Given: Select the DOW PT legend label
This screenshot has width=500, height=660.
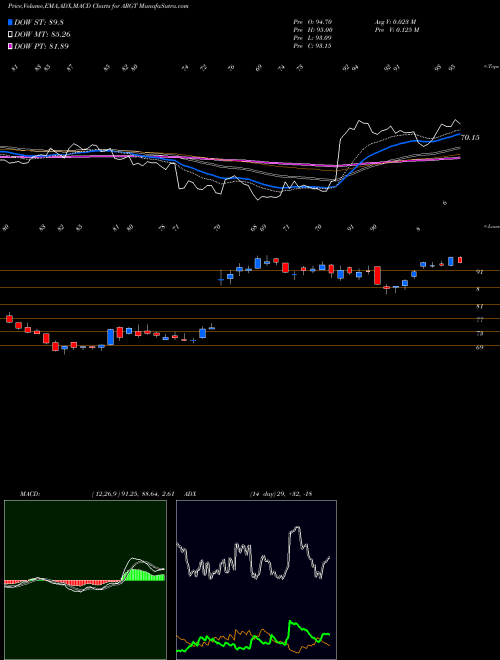Looking at the screenshot, I should (41, 46).
